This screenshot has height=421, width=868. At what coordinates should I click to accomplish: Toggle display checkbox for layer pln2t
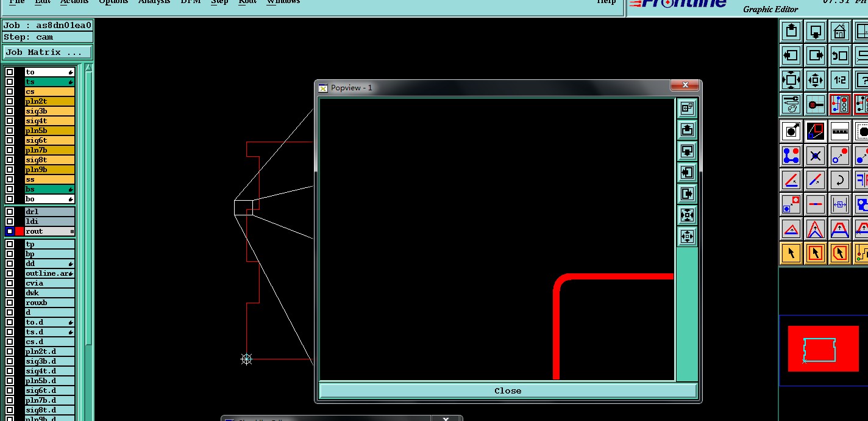pyautogui.click(x=10, y=101)
